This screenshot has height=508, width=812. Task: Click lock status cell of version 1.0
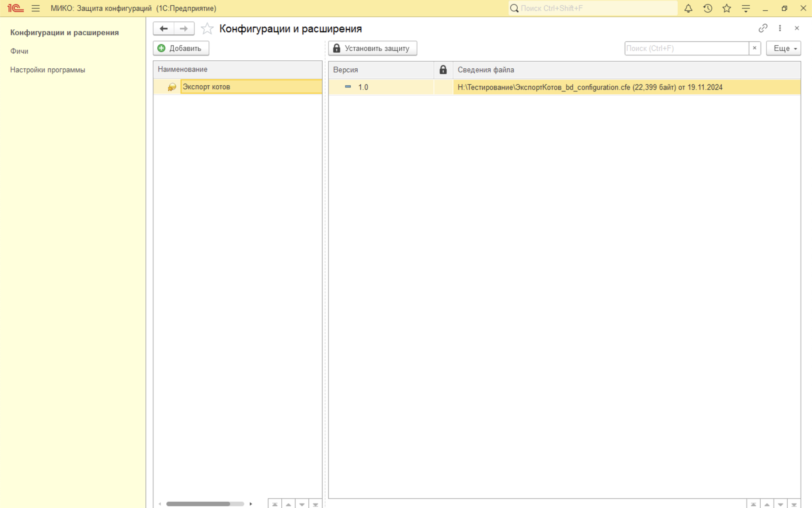tap(443, 87)
